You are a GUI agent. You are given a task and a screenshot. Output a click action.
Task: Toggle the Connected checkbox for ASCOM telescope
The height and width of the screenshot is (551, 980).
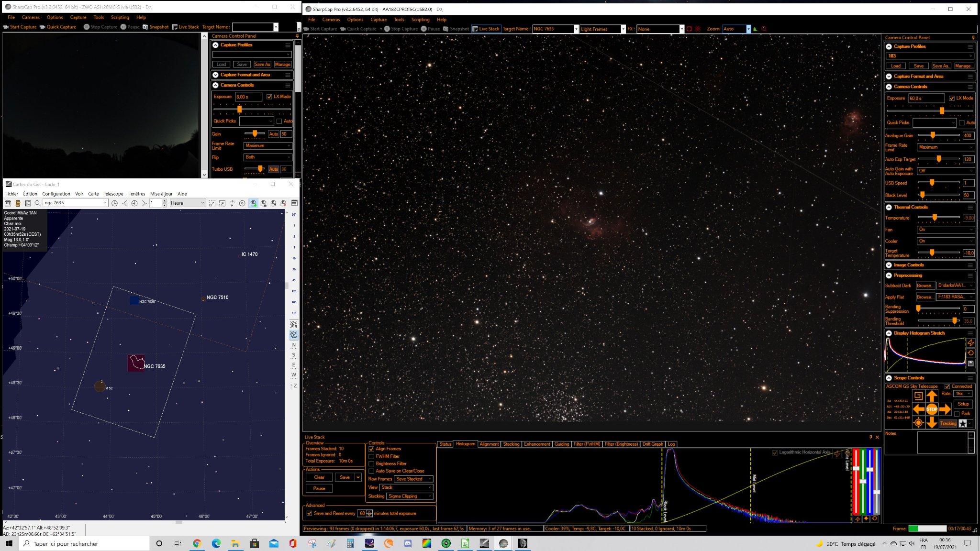(x=947, y=386)
